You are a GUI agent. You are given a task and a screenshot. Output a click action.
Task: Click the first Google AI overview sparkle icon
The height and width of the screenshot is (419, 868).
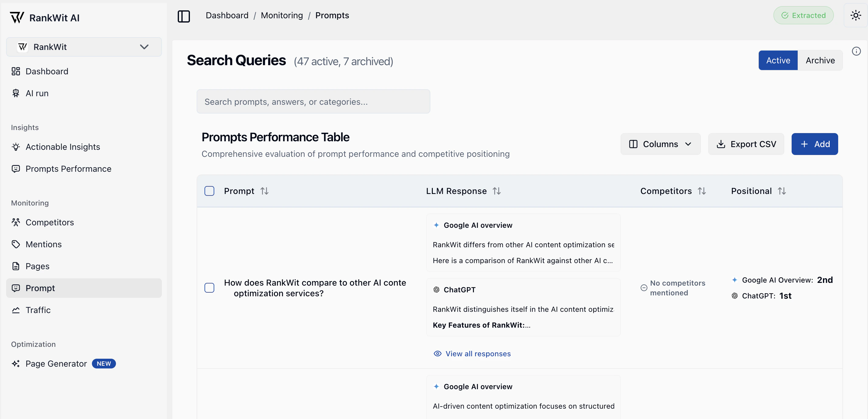click(436, 225)
